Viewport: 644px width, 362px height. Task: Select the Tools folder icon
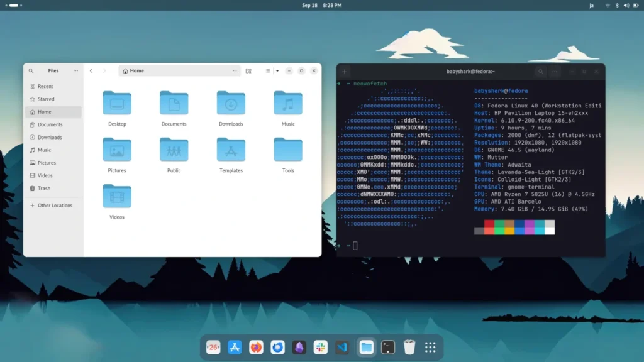coord(288,150)
